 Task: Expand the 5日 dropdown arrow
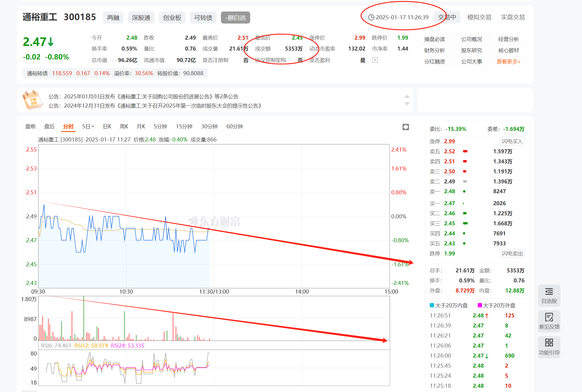[93, 127]
